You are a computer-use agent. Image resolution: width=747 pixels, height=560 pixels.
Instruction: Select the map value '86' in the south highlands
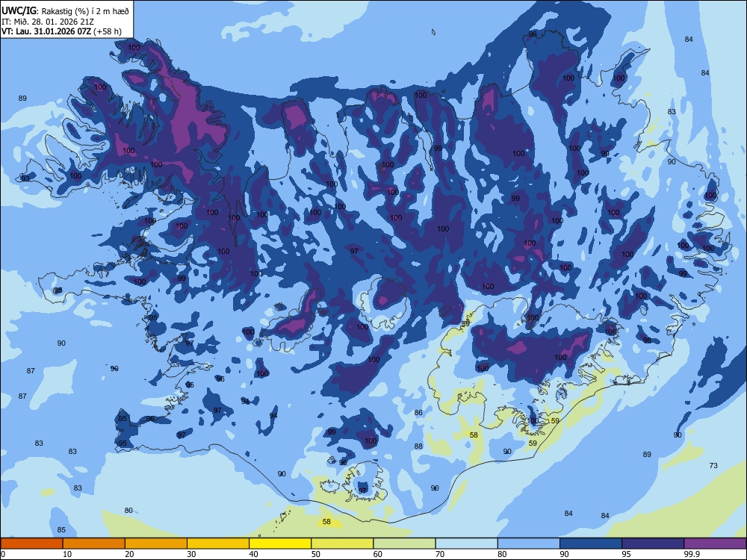(418, 412)
